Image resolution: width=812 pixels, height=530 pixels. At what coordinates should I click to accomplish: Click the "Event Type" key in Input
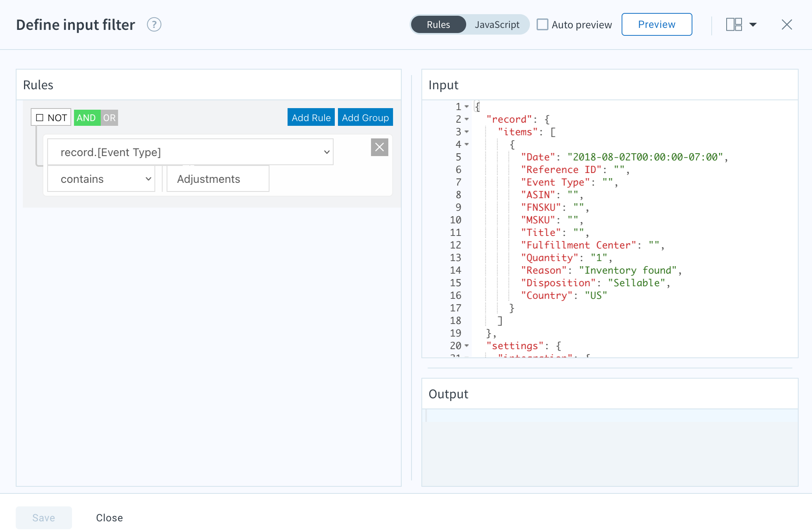555,182
